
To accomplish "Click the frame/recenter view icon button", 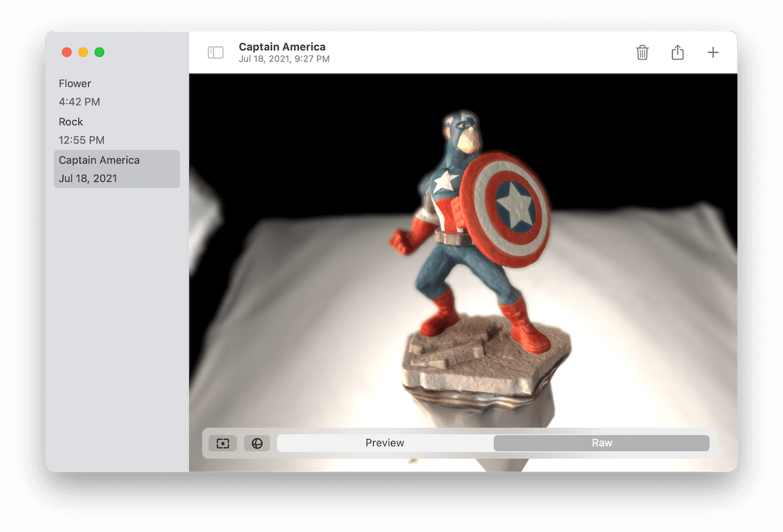I will [223, 443].
